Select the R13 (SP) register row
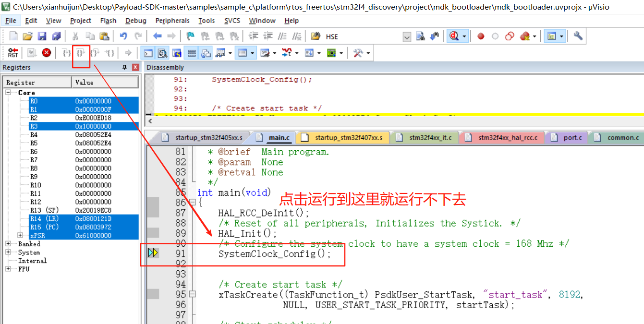The width and height of the screenshot is (644, 324). point(71,210)
